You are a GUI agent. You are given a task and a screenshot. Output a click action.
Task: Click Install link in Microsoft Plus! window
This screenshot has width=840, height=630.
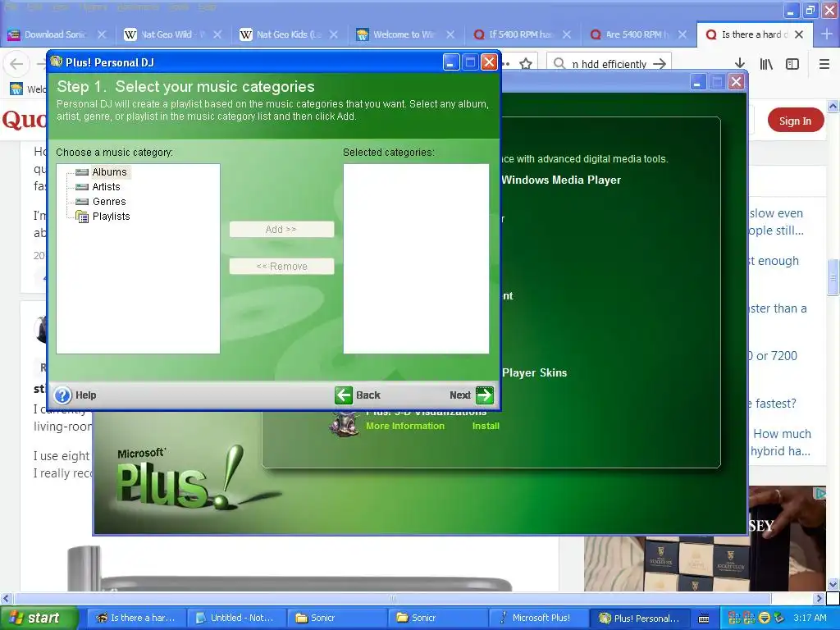click(486, 426)
